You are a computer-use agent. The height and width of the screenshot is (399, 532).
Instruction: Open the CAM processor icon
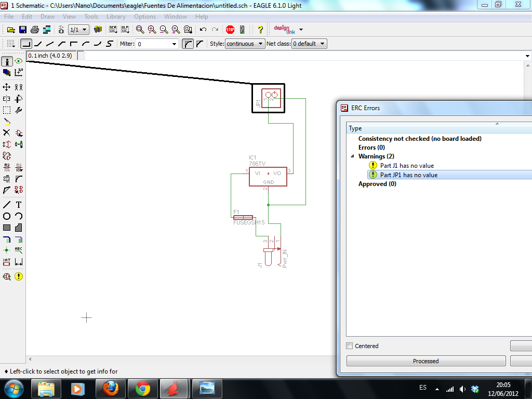[x=47, y=30]
